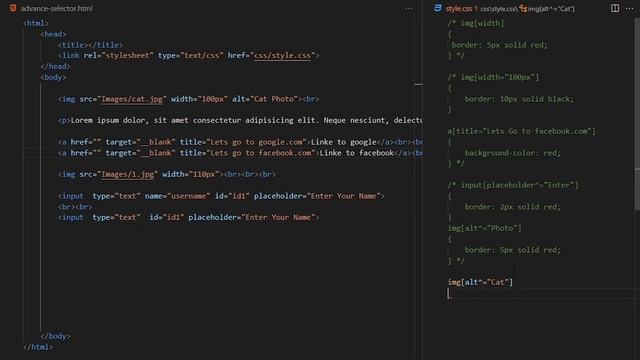The image size is (640, 360).
Task: Click the <title></title> line
Action: tap(90, 45)
